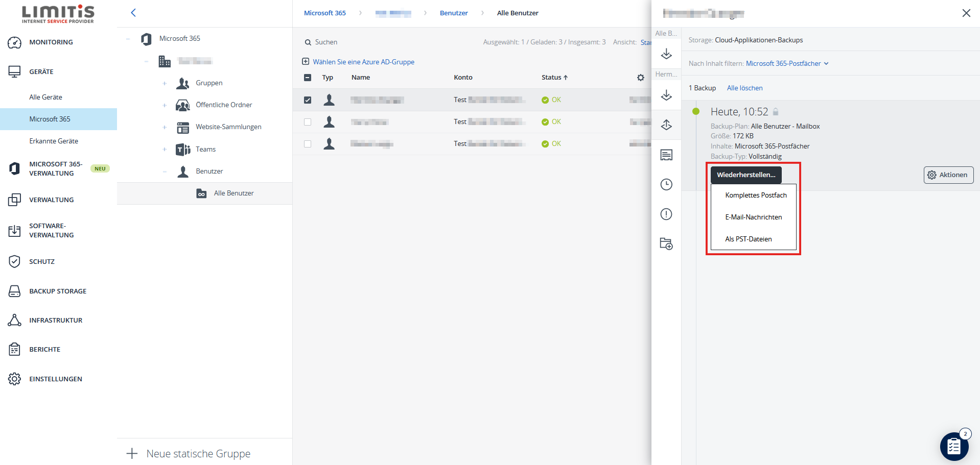The image size is (980, 465).
Task: Open the Geräte section
Action: click(x=41, y=72)
